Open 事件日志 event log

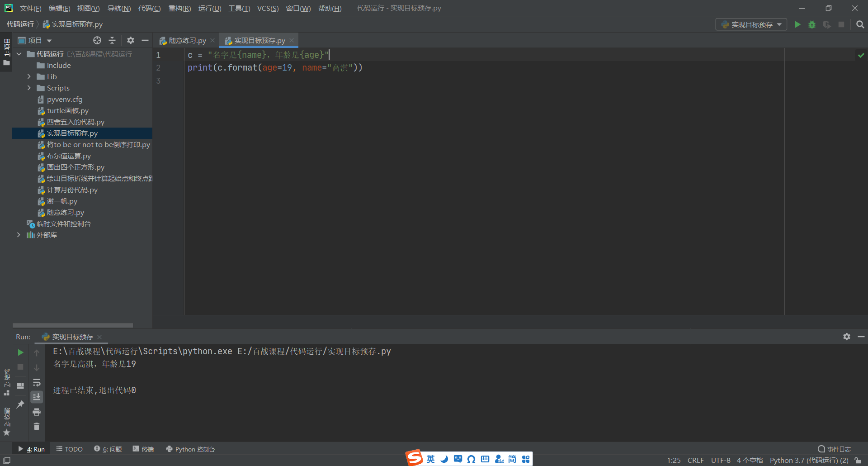point(834,449)
